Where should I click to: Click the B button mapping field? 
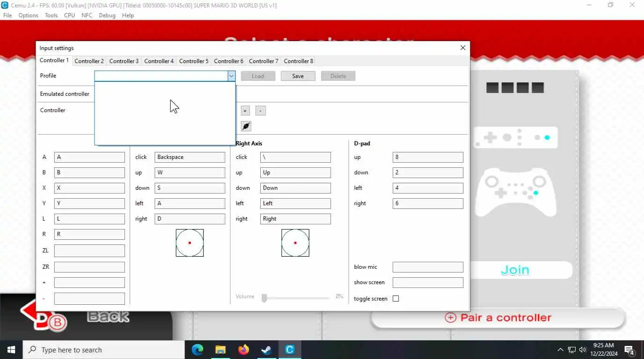click(89, 172)
